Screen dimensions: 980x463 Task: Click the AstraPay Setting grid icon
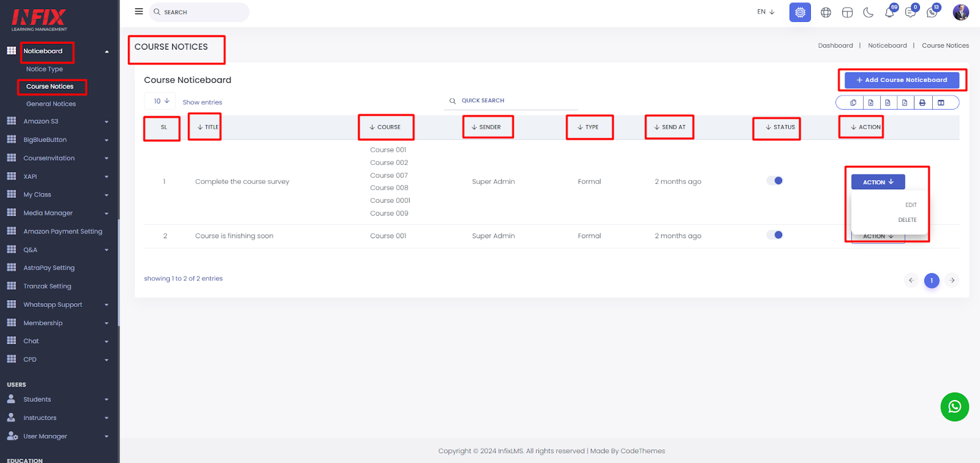(x=11, y=267)
